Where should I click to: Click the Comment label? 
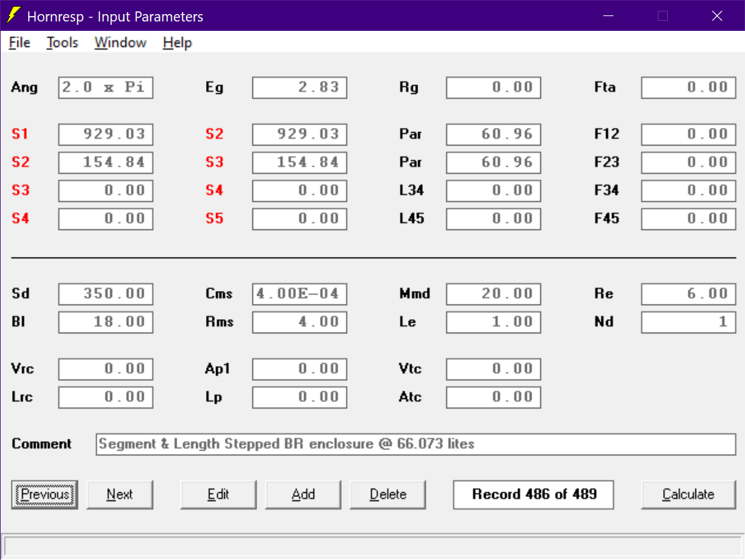42,444
